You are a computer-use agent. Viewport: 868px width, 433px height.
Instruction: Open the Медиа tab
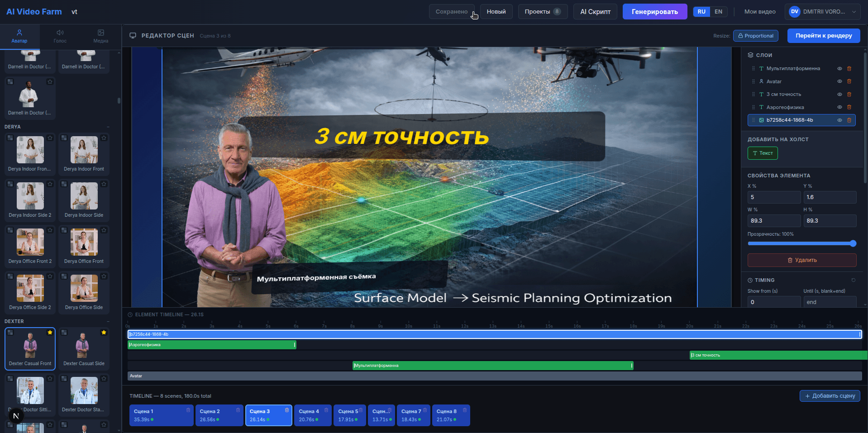pyautogui.click(x=100, y=36)
